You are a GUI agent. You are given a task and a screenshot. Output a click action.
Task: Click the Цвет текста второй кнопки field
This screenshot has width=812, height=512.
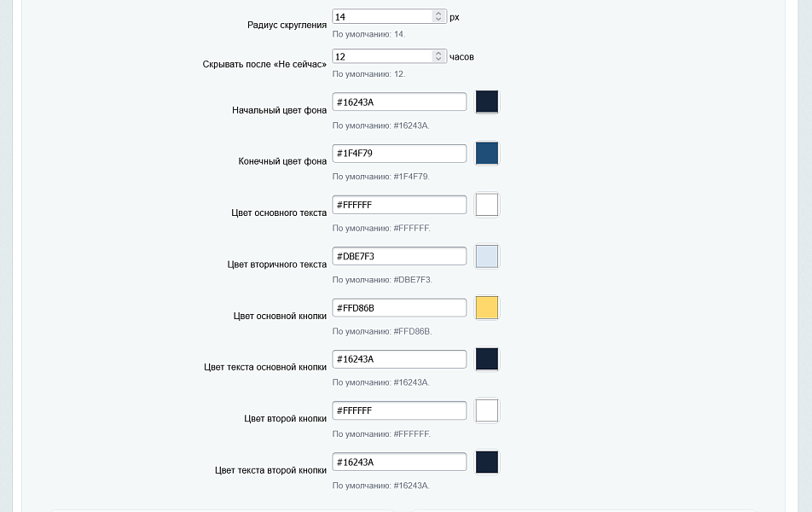click(x=399, y=463)
